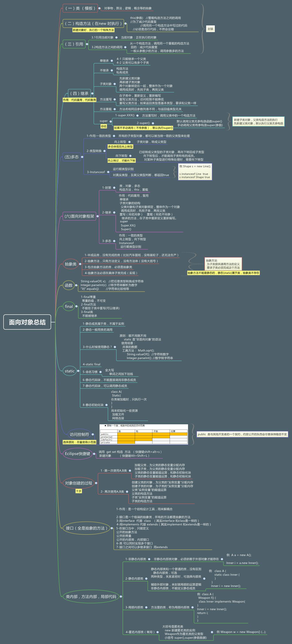Select the central topic 面向对象总结
The height and width of the screenshot is (644, 292).
click(x=27, y=322)
